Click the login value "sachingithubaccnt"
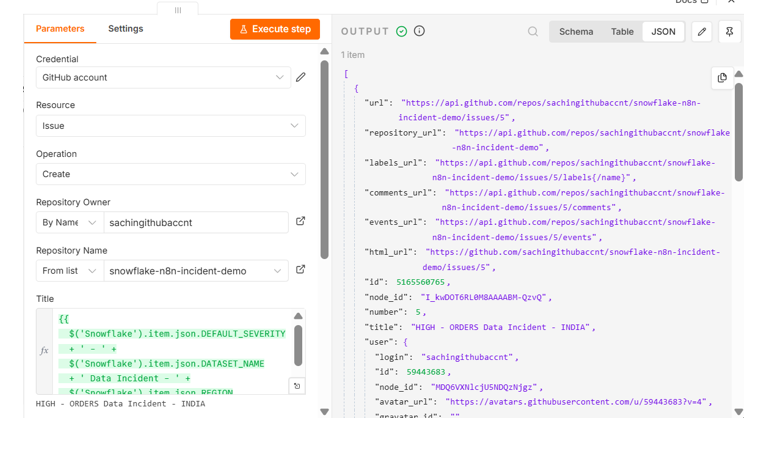This screenshot has height=451, width=781. click(x=467, y=357)
